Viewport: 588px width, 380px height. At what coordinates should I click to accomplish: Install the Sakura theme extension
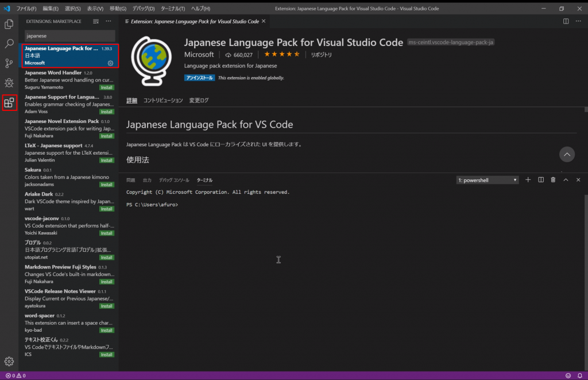106,185
